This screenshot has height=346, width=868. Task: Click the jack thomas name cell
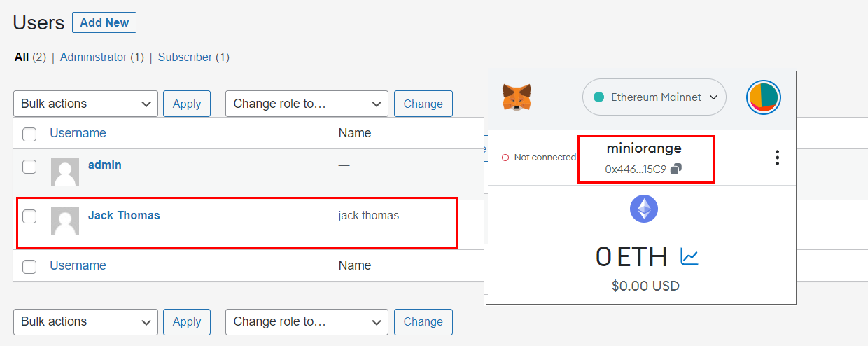[x=369, y=216]
